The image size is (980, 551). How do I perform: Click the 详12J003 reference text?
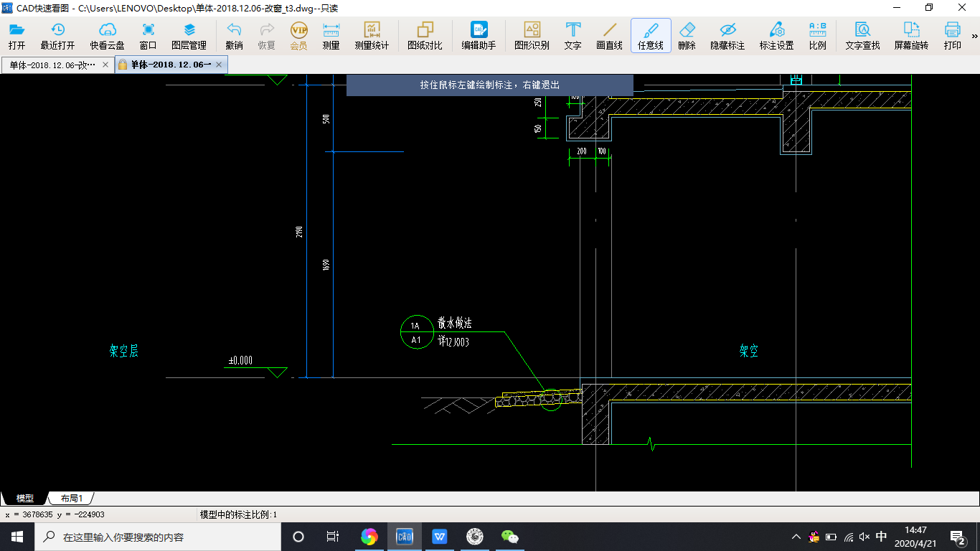coord(453,342)
